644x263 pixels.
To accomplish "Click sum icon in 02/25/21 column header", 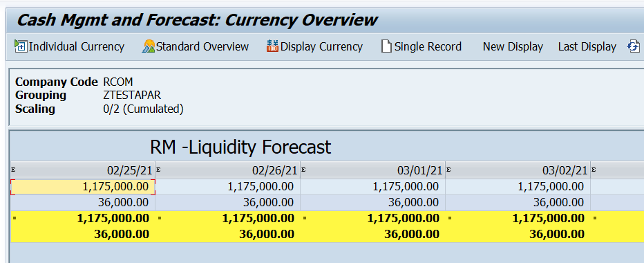I will (x=13, y=169).
